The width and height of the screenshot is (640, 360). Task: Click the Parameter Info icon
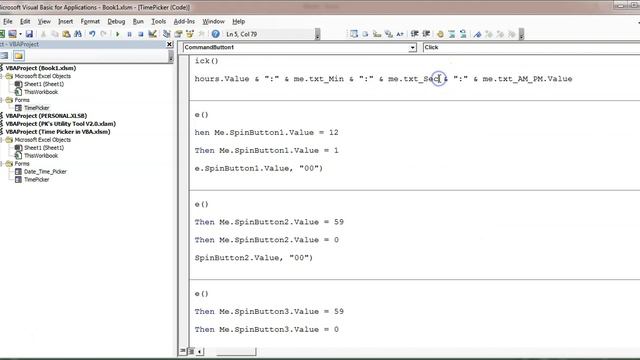tap(388, 34)
